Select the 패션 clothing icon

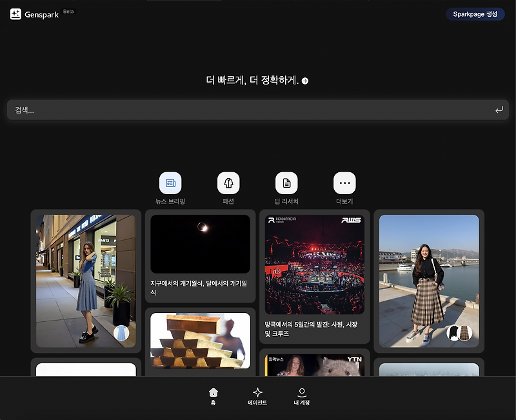pos(228,183)
